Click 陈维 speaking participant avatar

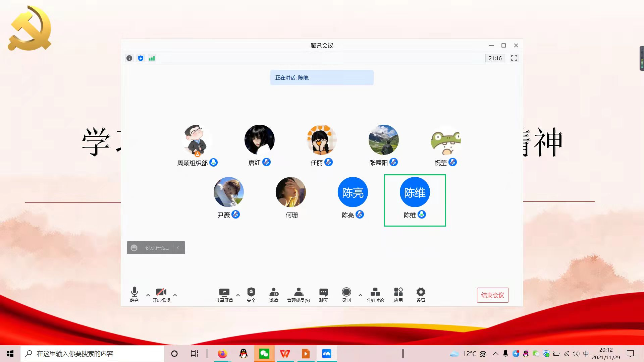click(415, 192)
